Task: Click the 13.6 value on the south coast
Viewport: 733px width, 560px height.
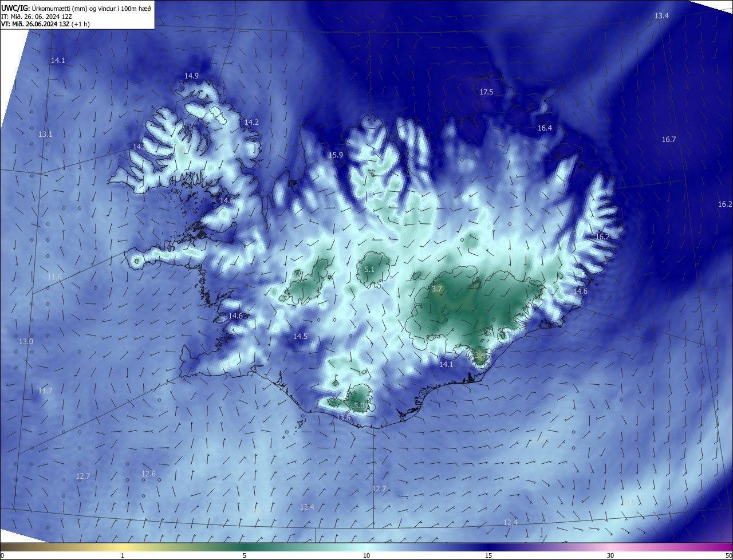Action: click(x=343, y=418)
